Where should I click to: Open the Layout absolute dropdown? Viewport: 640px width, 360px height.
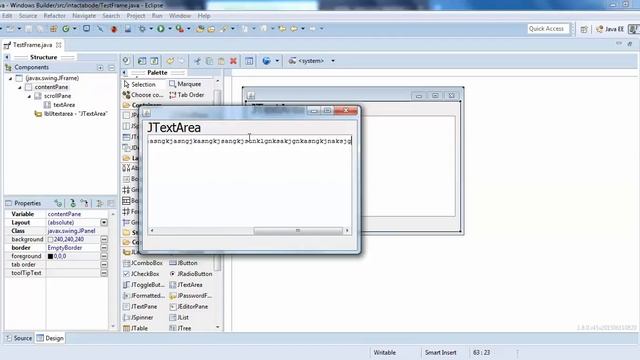click(x=104, y=222)
